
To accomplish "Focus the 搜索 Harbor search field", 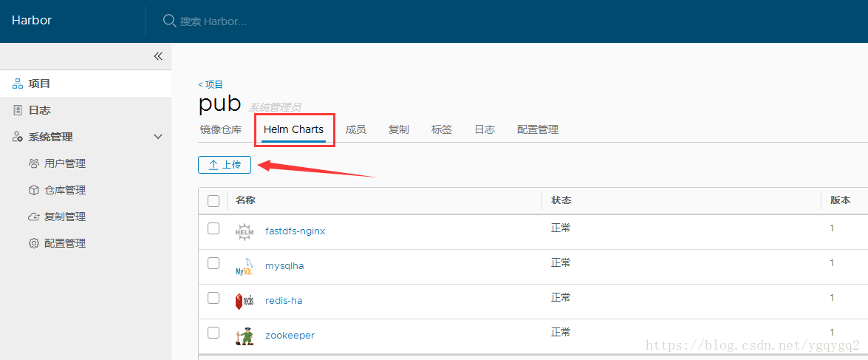I will click(x=213, y=21).
